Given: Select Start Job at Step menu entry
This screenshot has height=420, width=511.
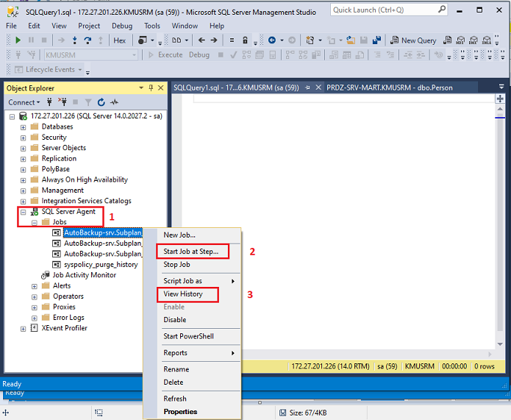Looking at the screenshot, I should point(190,252).
